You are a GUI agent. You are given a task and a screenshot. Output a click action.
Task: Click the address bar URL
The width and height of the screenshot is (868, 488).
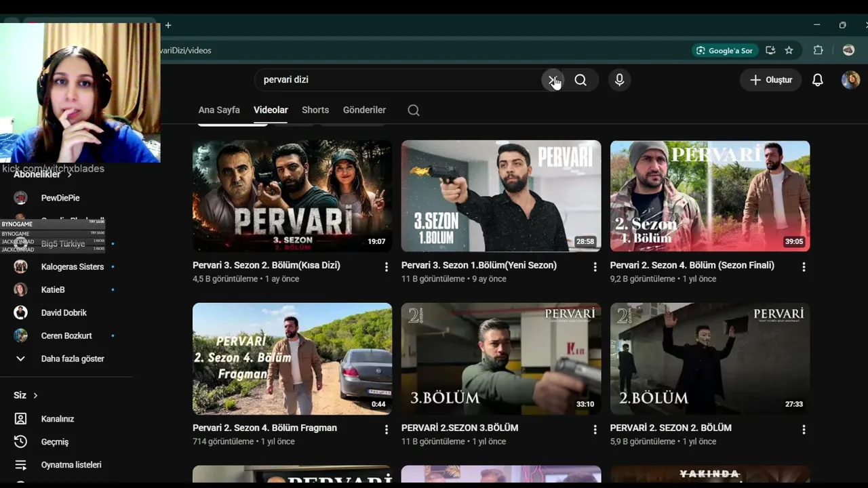[x=186, y=50]
